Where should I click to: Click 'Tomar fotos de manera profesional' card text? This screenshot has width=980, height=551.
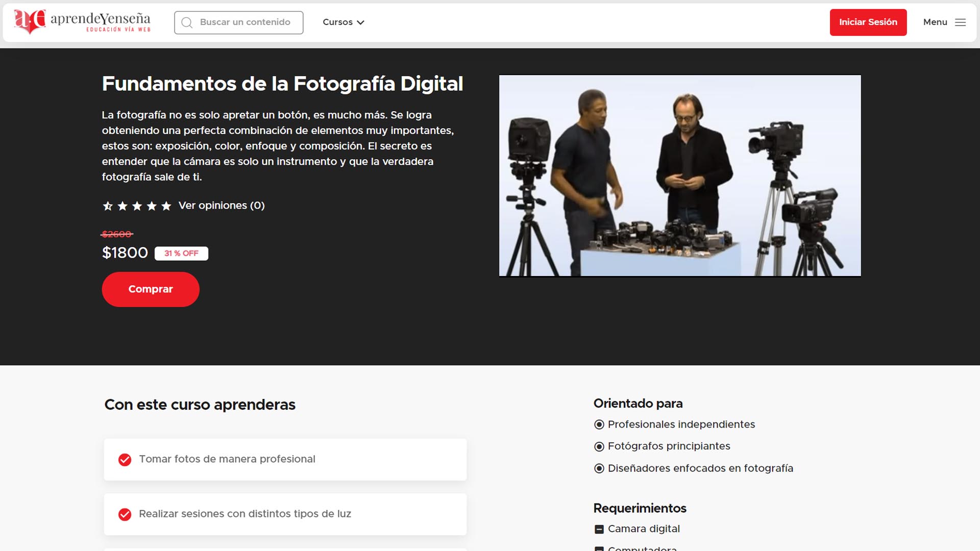tap(227, 459)
